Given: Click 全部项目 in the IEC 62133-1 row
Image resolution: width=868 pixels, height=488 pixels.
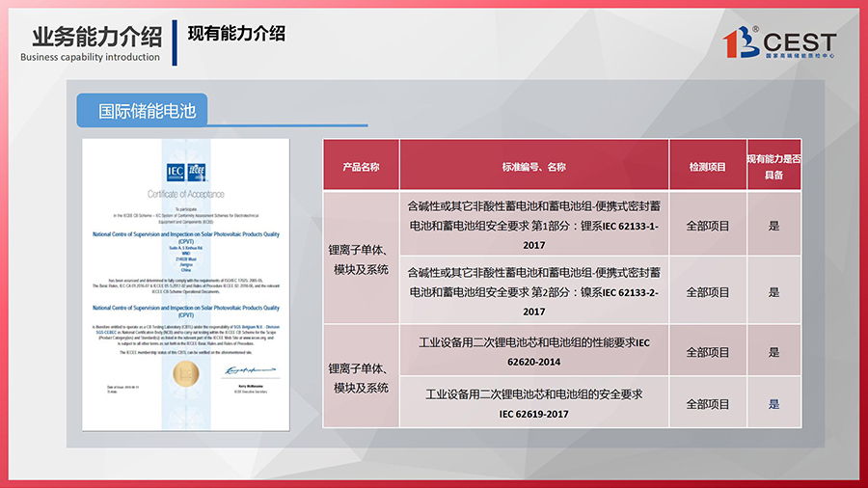Looking at the screenshot, I should (708, 226).
